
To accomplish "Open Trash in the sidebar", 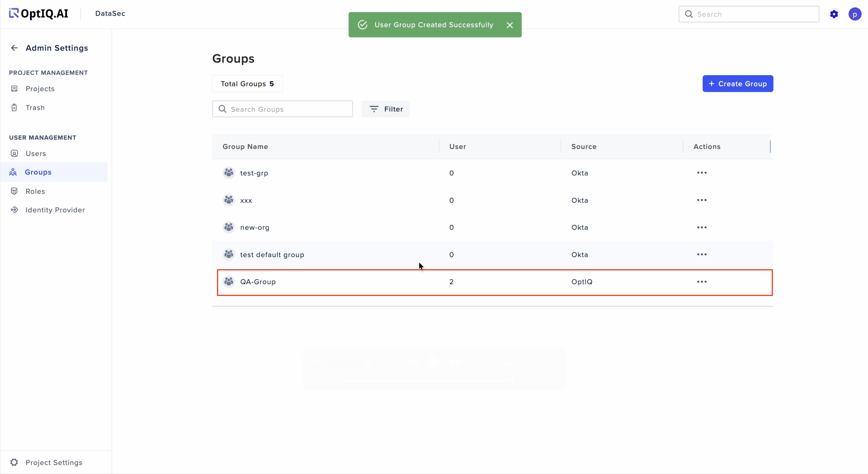I will 35,108.
